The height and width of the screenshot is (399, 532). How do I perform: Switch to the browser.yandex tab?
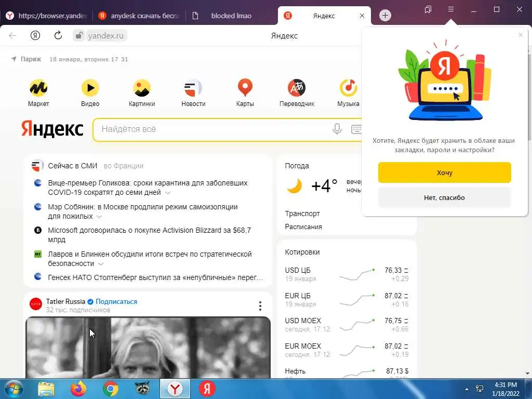pyautogui.click(x=46, y=16)
